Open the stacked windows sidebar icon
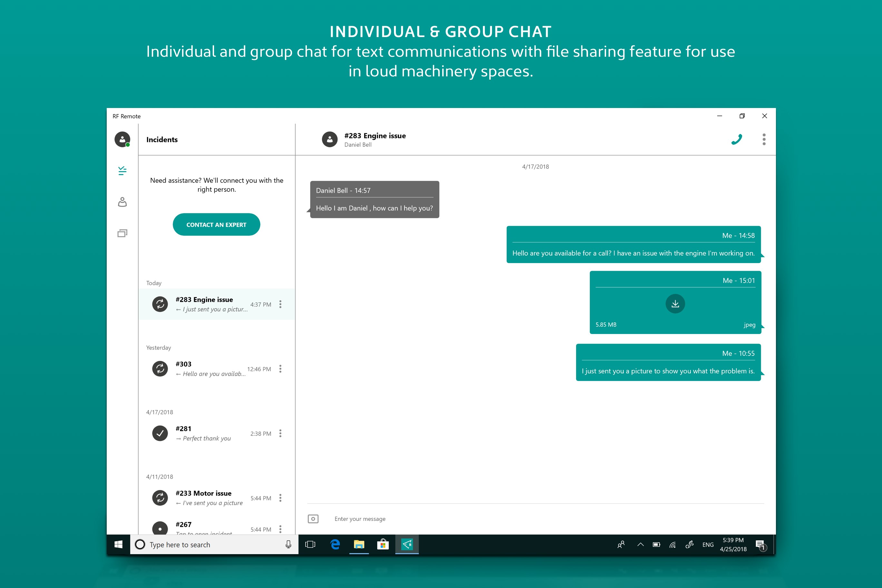 (x=122, y=233)
